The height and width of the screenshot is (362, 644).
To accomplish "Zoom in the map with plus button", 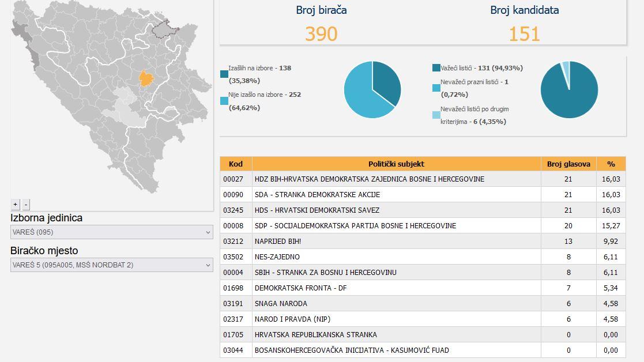I will [x=15, y=205].
